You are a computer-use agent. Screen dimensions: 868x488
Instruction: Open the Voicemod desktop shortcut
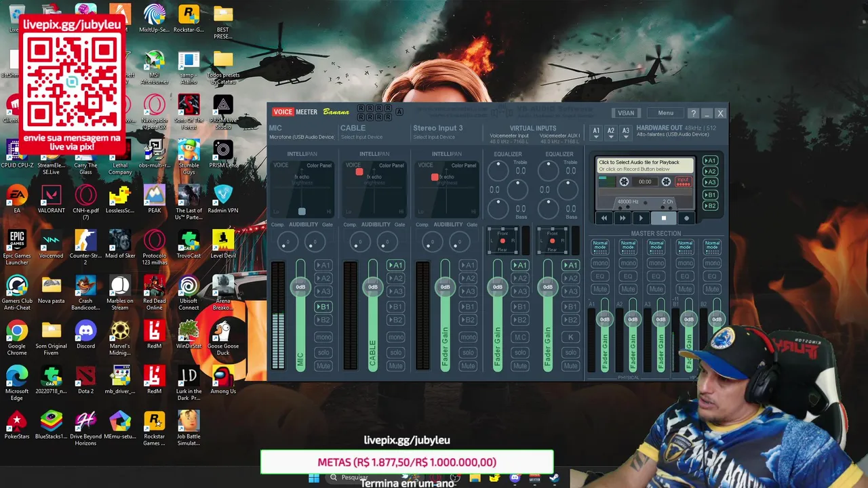(x=51, y=244)
